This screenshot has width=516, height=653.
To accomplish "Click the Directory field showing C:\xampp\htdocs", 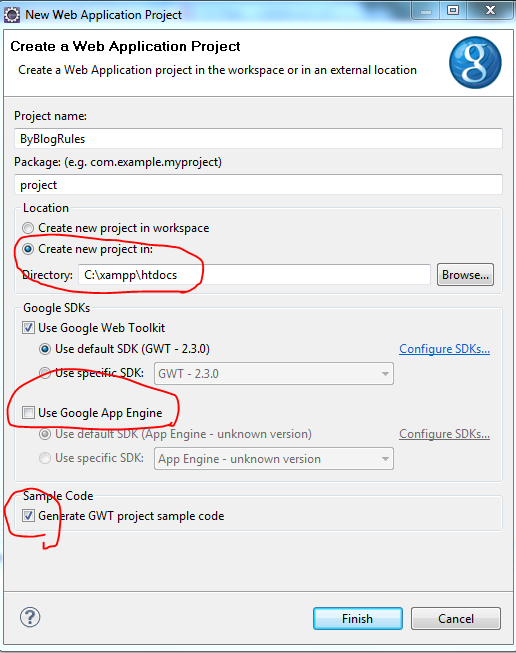I will (x=254, y=275).
